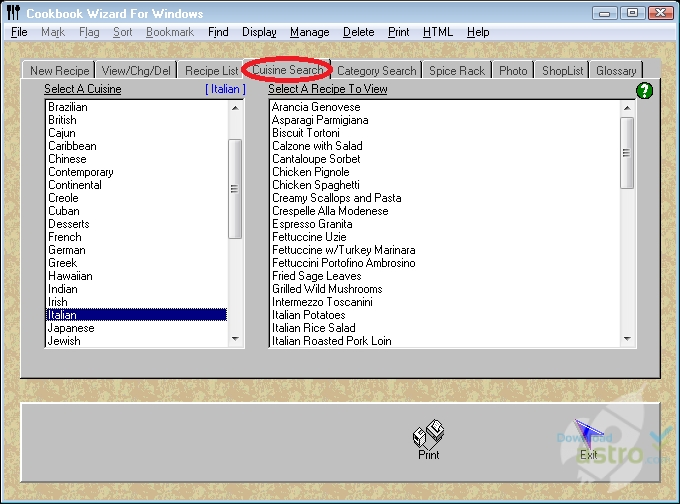This screenshot has width=680, height=504.
Task: Select Brazilian in the cuisine list
Action: coord(137,107)
